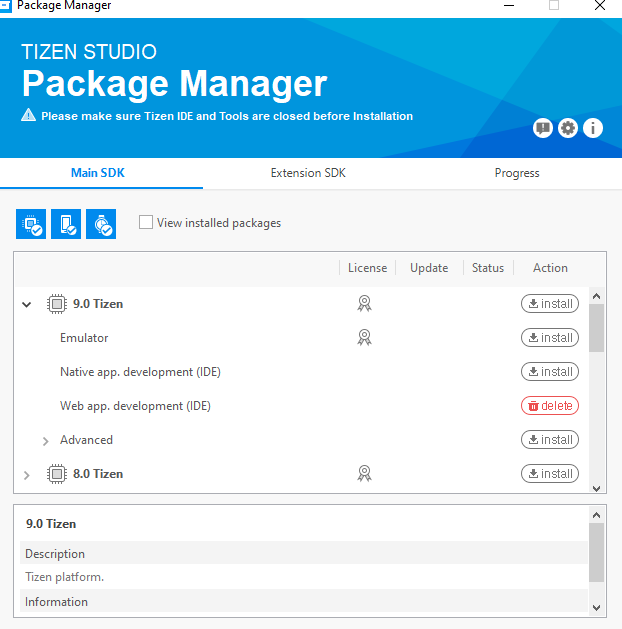Click the scroll down arrow in description panel
The image size is (622, 629).
pyautogui.click(x=596, y=607)
